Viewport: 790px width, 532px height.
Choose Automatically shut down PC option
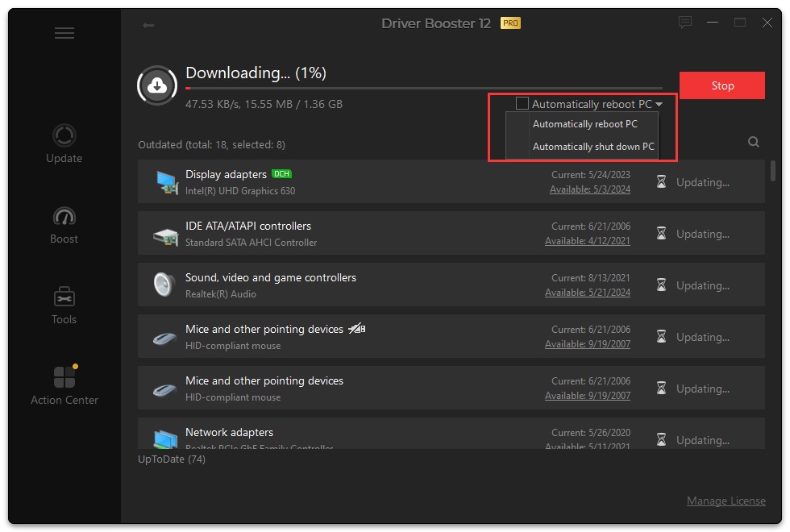pos(593,147)
